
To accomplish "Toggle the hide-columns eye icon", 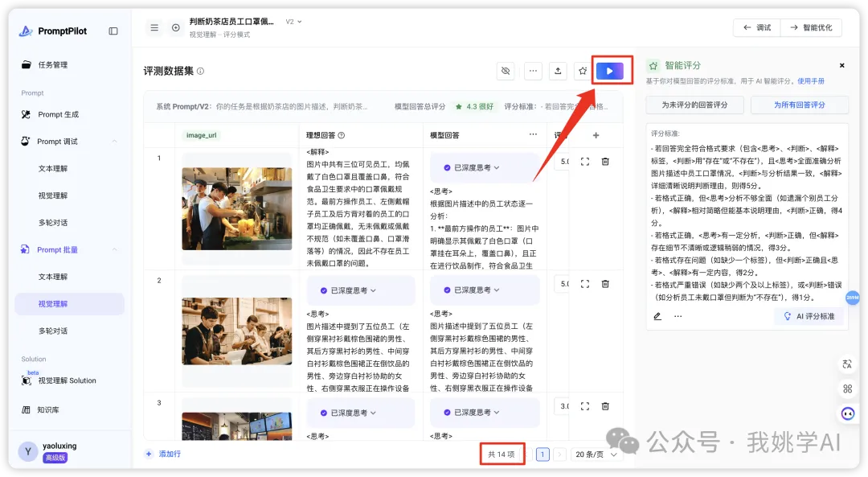I will pos(506,72).
